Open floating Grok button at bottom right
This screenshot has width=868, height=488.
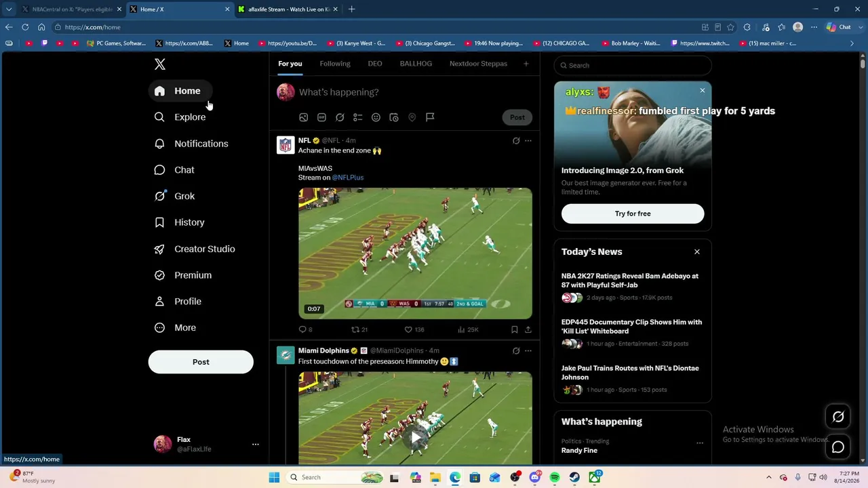click(x=838, y=417)
